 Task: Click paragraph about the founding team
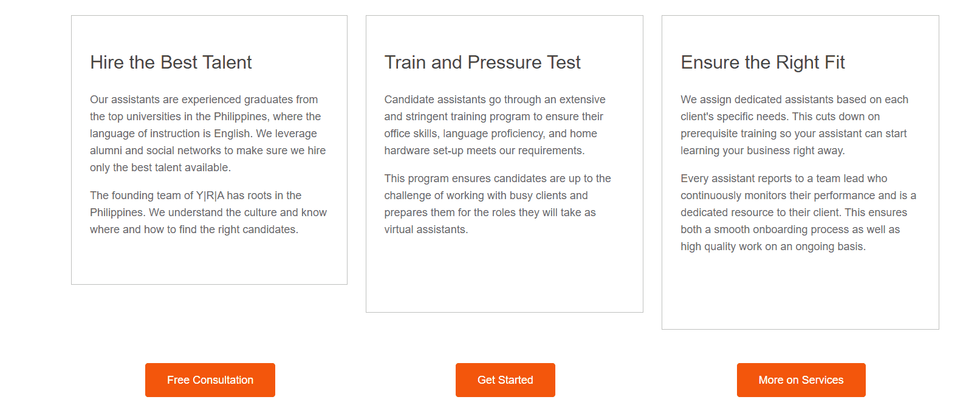point(208,212)
